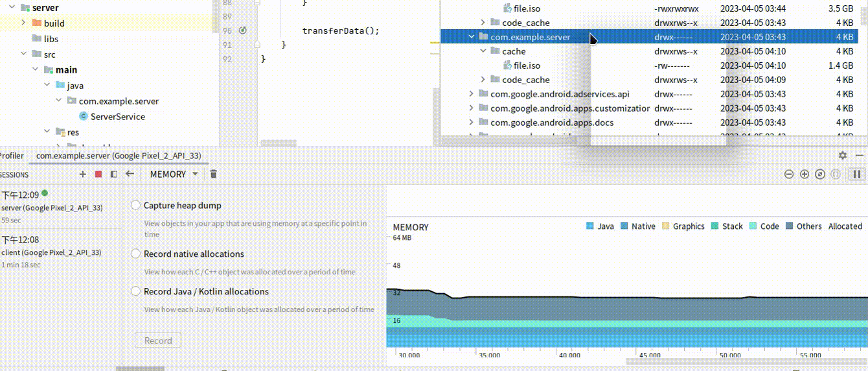The width and height of the screenshot is (868, 371).
Task: Expand com.google.android.apps.customization
Action: [x=471, y=108]
